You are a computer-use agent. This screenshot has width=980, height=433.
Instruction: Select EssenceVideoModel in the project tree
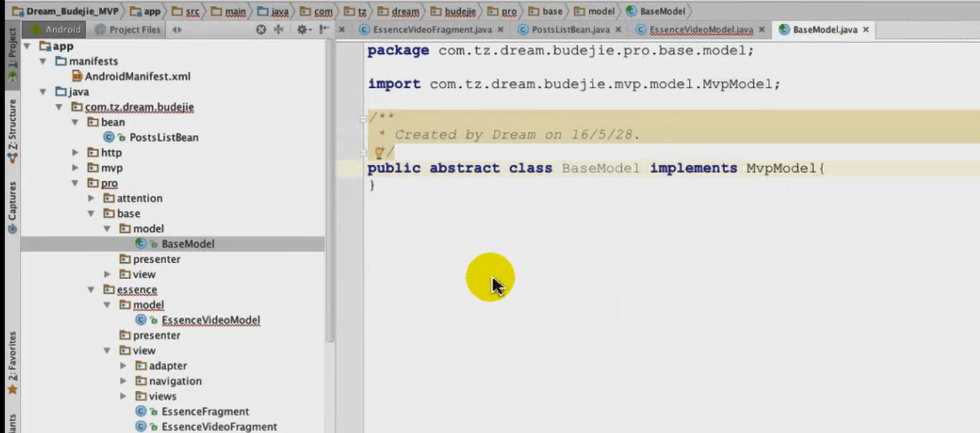click(x=211, y=320)
